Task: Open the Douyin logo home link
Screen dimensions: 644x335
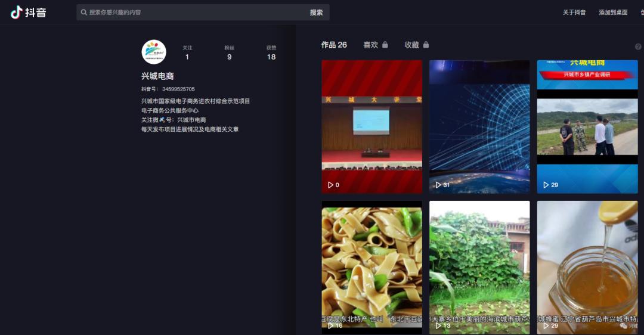Action: pyautogui.click(x=29, y=13)
